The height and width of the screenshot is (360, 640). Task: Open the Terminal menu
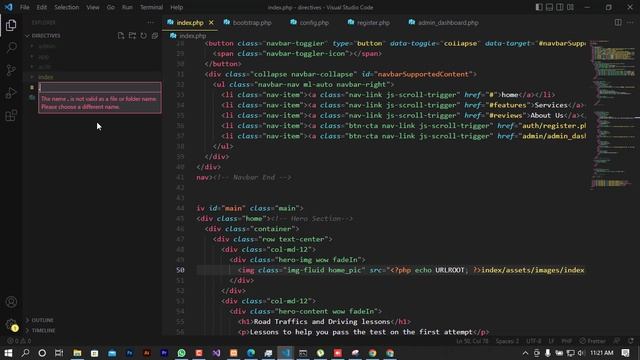pyautogui.click(x=151, y=7)
